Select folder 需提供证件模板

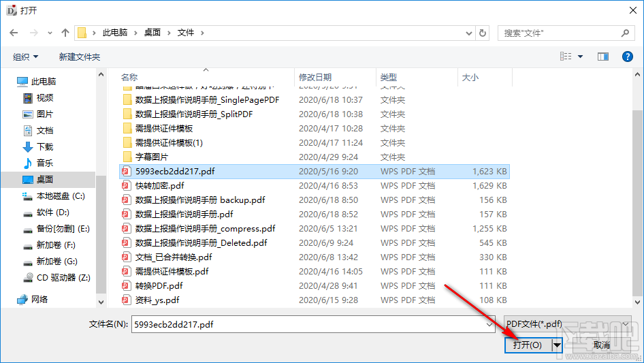[x=164, y=129]
